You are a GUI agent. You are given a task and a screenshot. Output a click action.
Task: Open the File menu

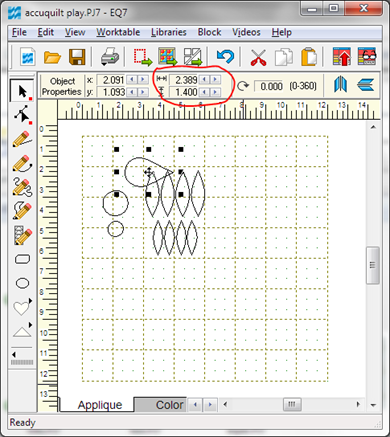pyautogui.click(x=19, y=32)
